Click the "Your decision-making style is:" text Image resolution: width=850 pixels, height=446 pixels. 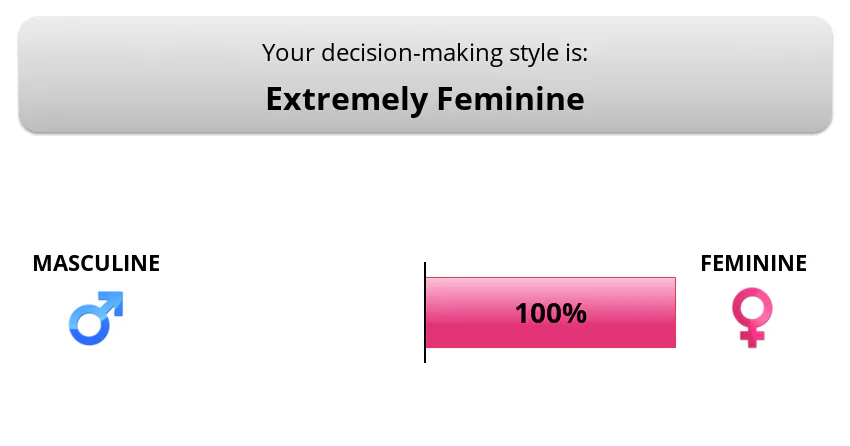click(x=425, y=52)
